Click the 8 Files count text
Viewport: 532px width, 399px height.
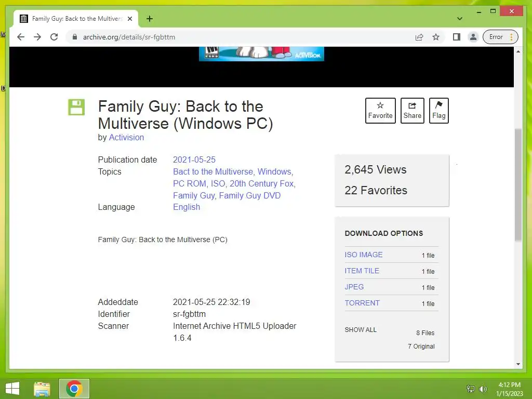pyautogui.click(x=425, y=333)
